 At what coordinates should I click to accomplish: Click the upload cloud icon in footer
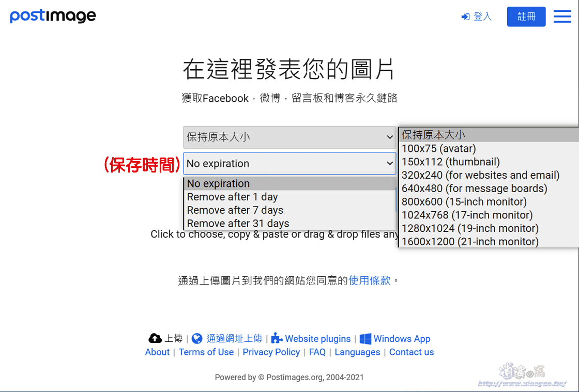(155, 338)
